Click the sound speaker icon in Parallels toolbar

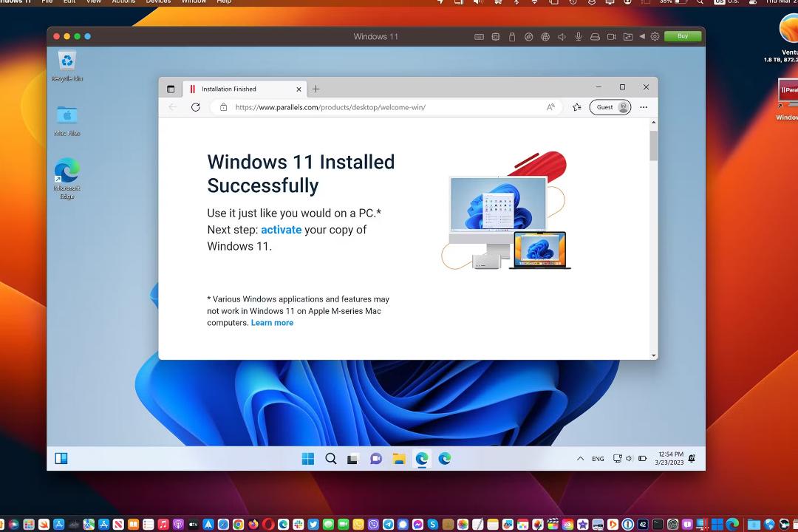[562, 37]
